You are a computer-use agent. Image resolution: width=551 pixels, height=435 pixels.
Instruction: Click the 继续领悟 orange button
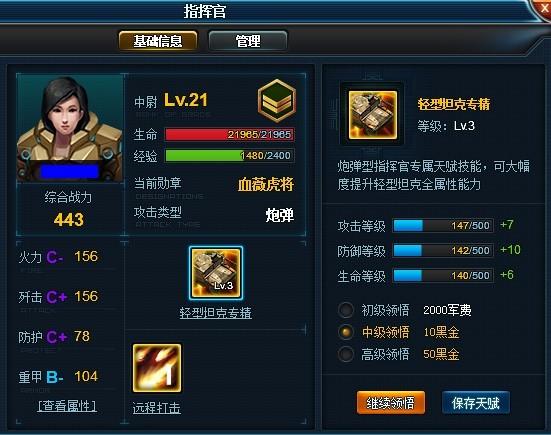click(391, 403)
